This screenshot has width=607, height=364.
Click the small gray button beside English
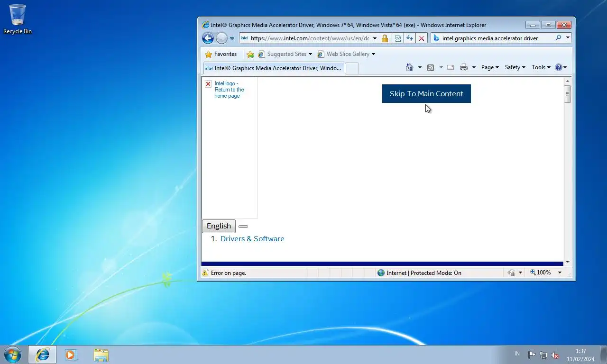click(x=243, y=227)
